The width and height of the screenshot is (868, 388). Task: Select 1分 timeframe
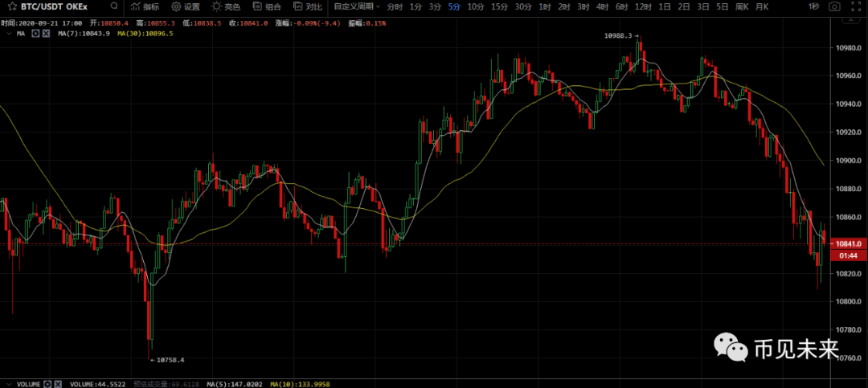coord(416,6)
